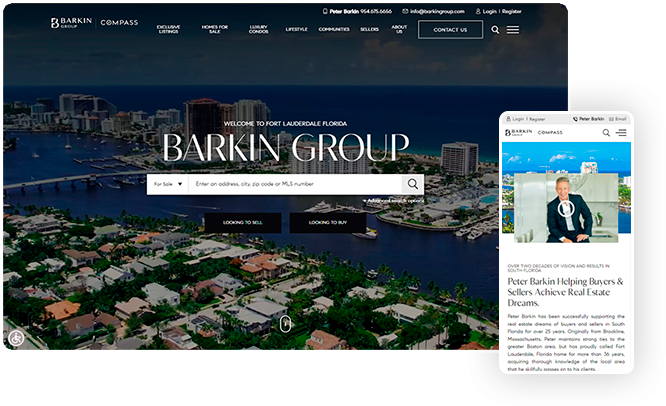Click the Barkin logo in mobile preview header
666x406 pixels.
(519, 133)
